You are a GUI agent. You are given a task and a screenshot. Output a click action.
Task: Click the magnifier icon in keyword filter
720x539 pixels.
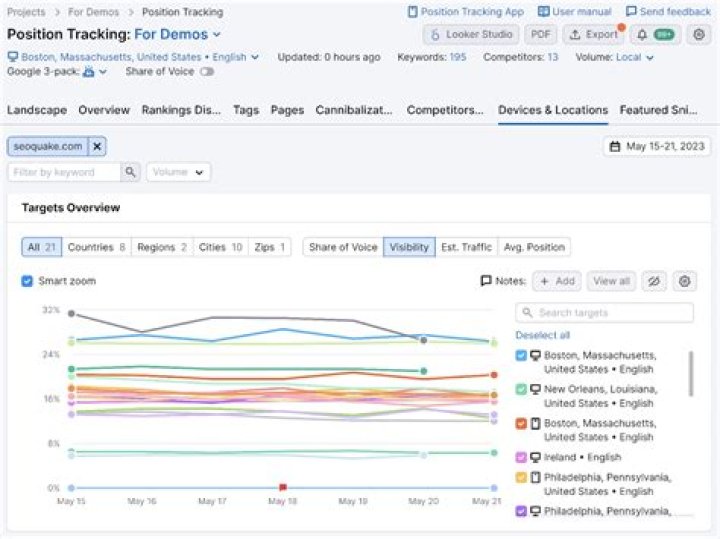pos(130,172)
